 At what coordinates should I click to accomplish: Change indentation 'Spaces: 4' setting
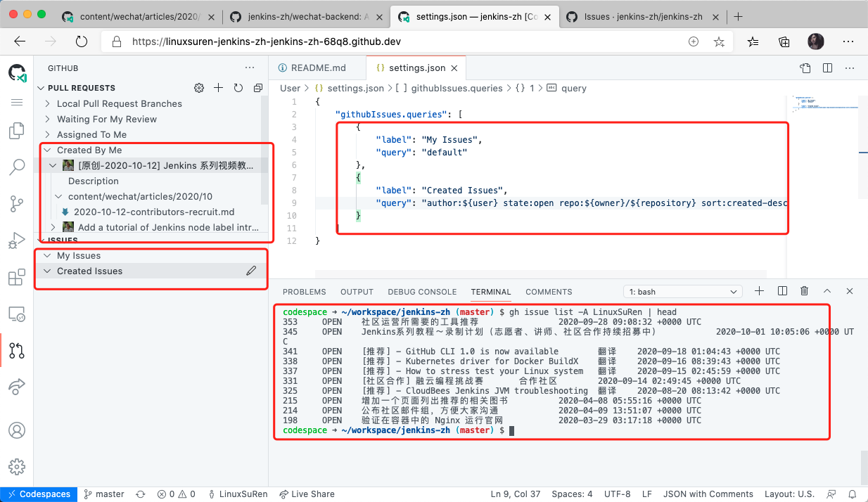[x=572, y=494]
